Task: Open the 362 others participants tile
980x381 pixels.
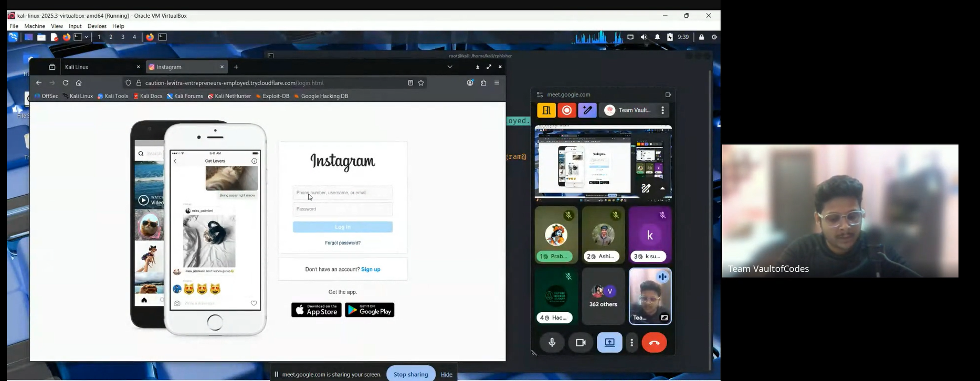Action: coord(603,297)
